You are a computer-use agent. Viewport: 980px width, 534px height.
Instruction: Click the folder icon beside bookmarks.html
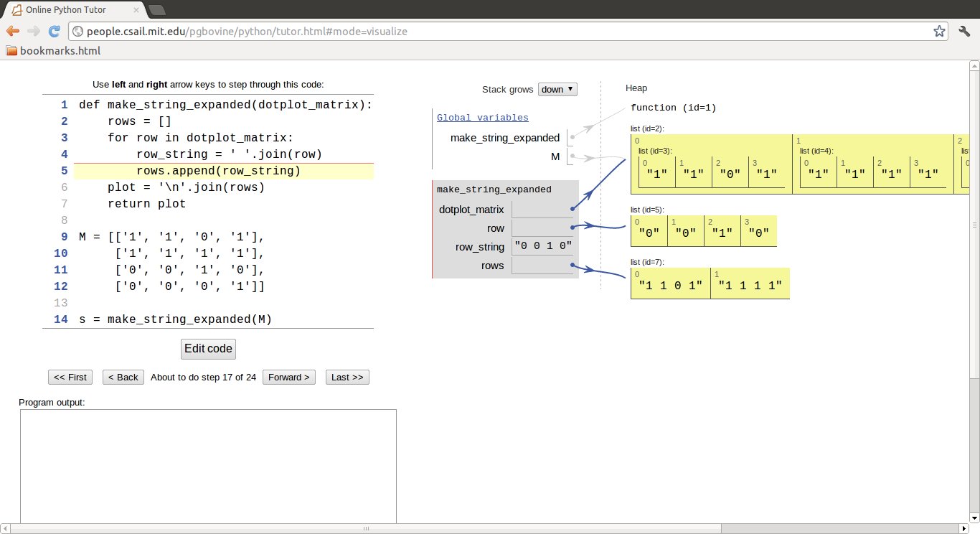pyautogui.click(x=11, y=50)
